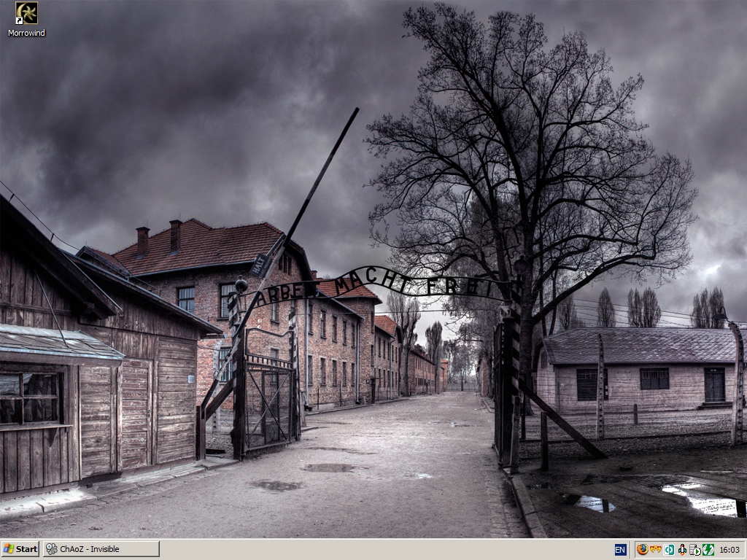The height and width of the screenshot is (560, 747).
Task: Restore the ChAoZ - Invisible taskbar window
Action: coord(101,549)
